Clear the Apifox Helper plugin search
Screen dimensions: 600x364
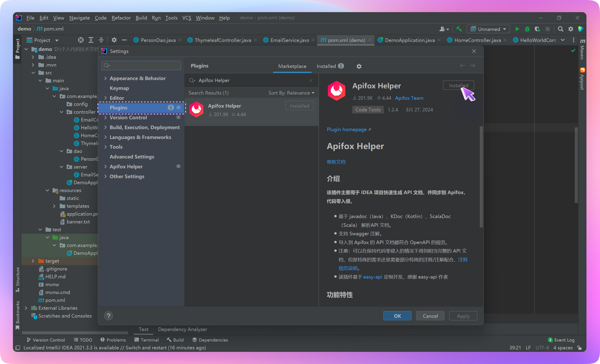click(x=311, y=80)
